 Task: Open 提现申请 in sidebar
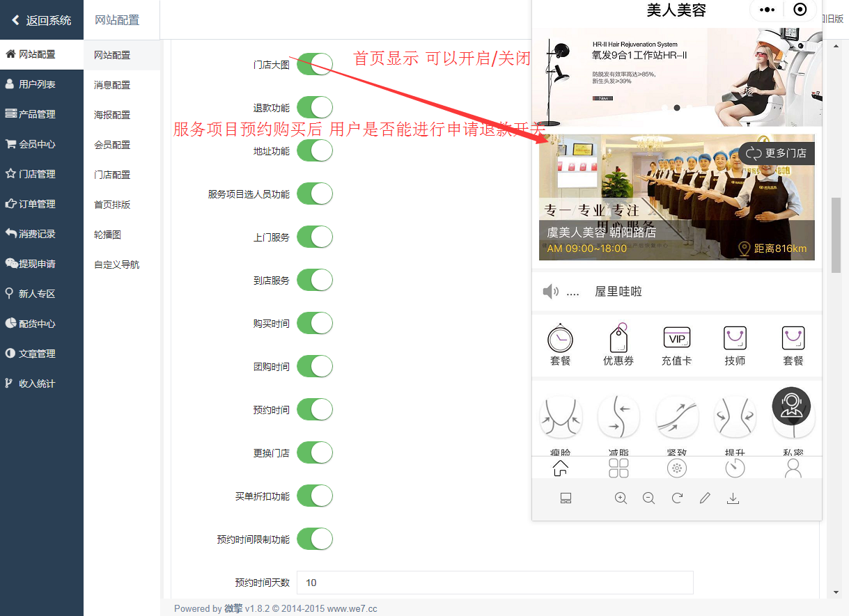click(x=42, y=264)
